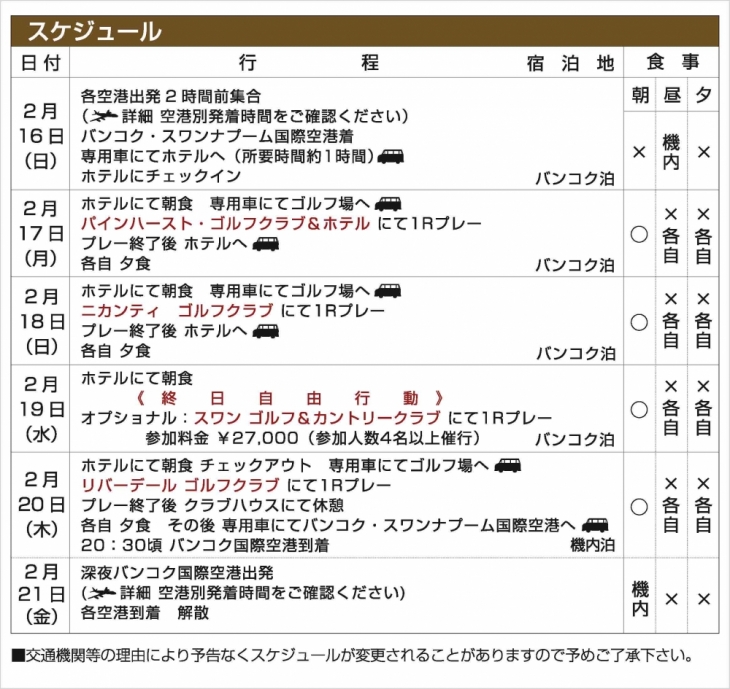Click the 日付 column header
Screen dimensions: 730x689
41,62
